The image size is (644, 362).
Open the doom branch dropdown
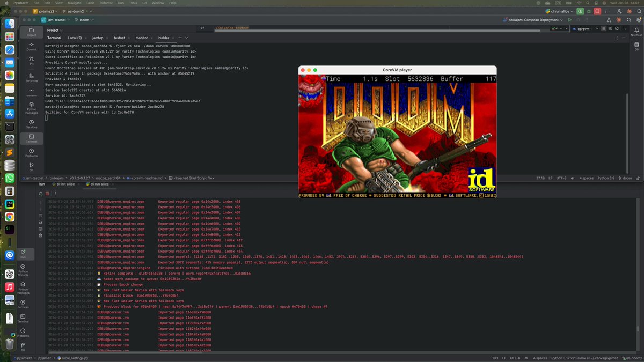click(83, 20)
